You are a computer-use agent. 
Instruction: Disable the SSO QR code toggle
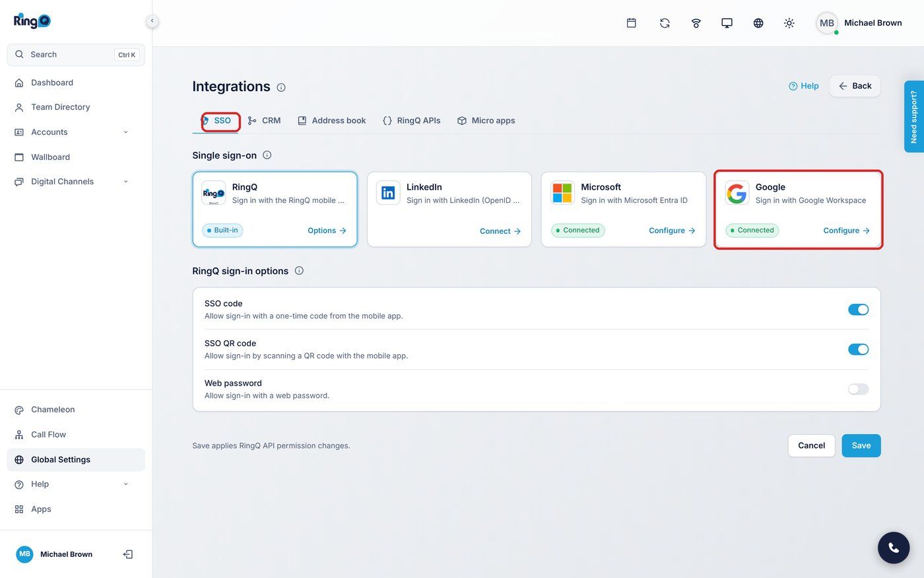click(858, 349)
